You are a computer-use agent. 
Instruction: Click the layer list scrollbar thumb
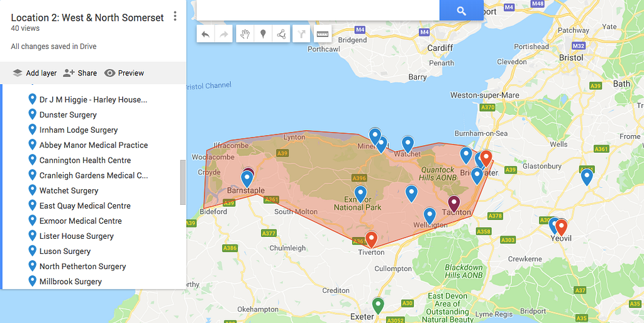click(183, 182)
